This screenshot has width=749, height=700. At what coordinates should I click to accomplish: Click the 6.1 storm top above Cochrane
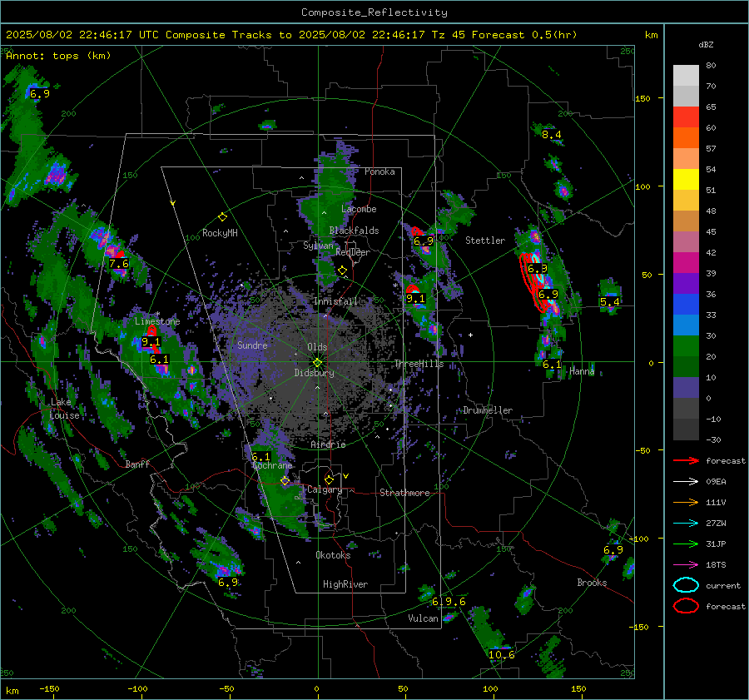click(x=260, y=457)
